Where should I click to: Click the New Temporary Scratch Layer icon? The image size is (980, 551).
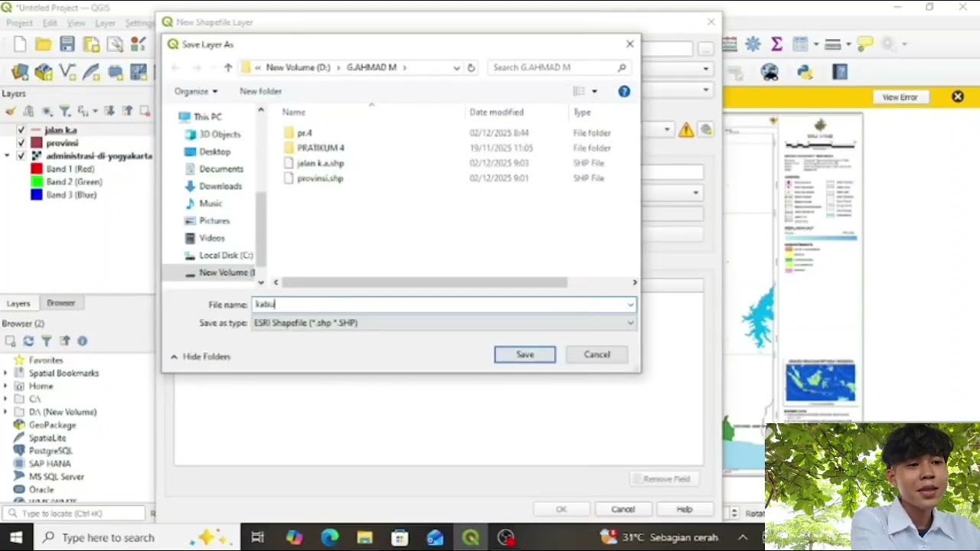point(115,73)
